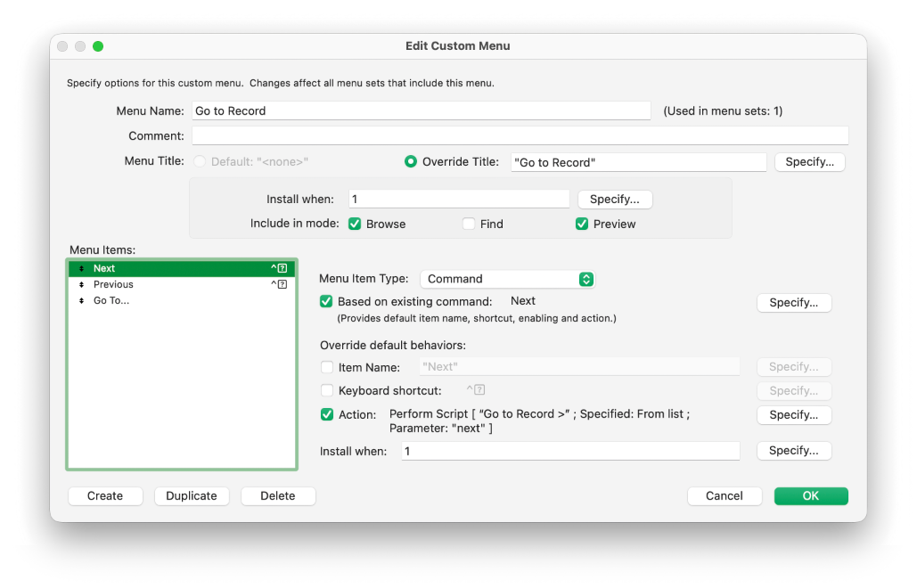Click the reorder handle beside Next item

81,267
